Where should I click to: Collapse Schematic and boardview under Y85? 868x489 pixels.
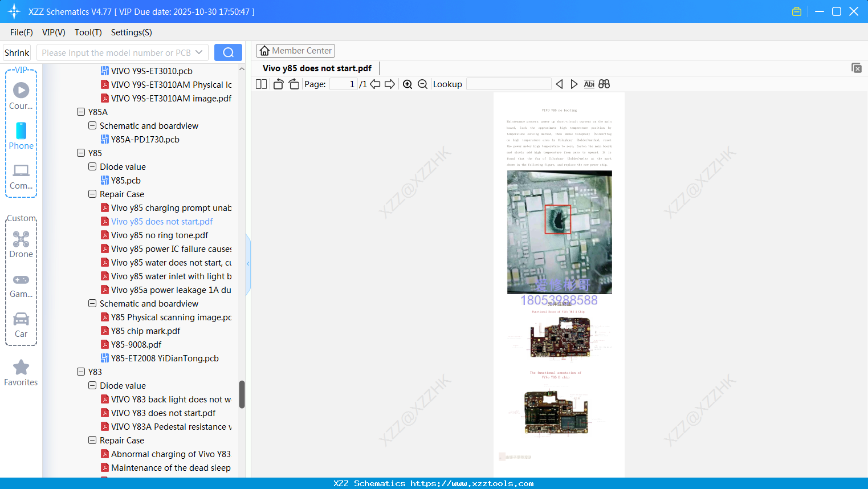pyautogui.click(x=92, y=303)
